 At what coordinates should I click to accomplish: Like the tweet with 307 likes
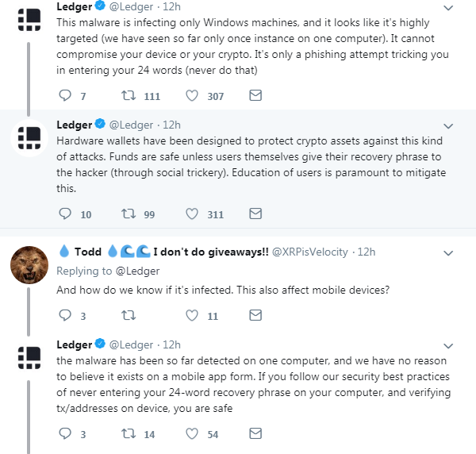(192, 95)
